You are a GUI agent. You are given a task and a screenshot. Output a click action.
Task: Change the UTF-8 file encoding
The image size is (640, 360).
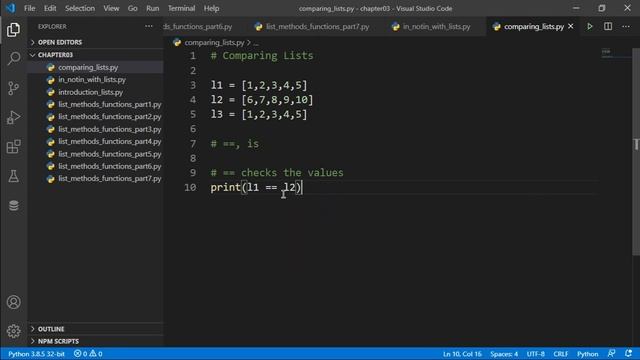pos(536,354)
